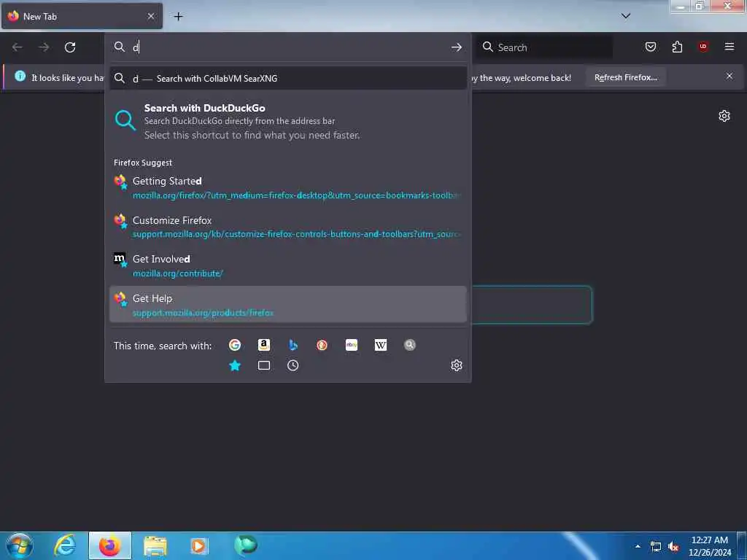747x560 pixels.
Task: Click in the address bar text field
Action: tap(288, 47)
